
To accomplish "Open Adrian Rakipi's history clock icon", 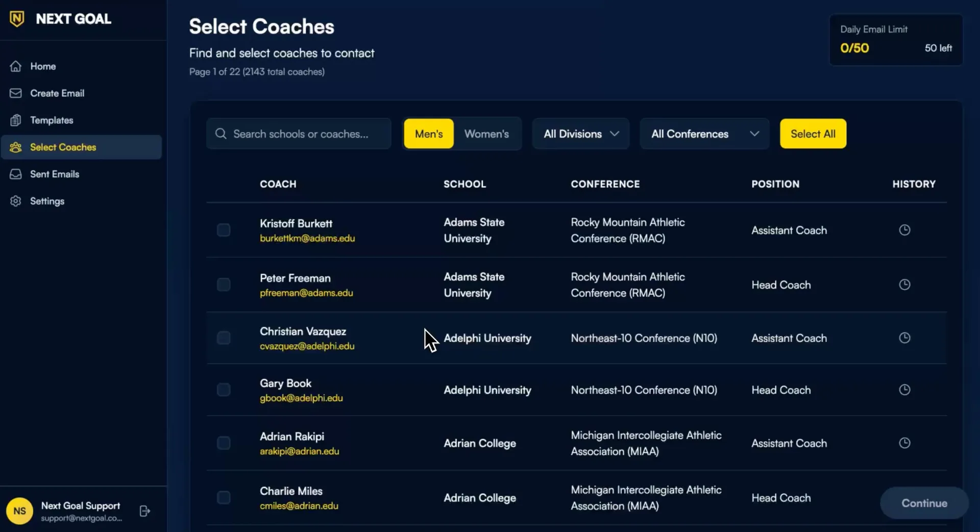I will point(904,443).
